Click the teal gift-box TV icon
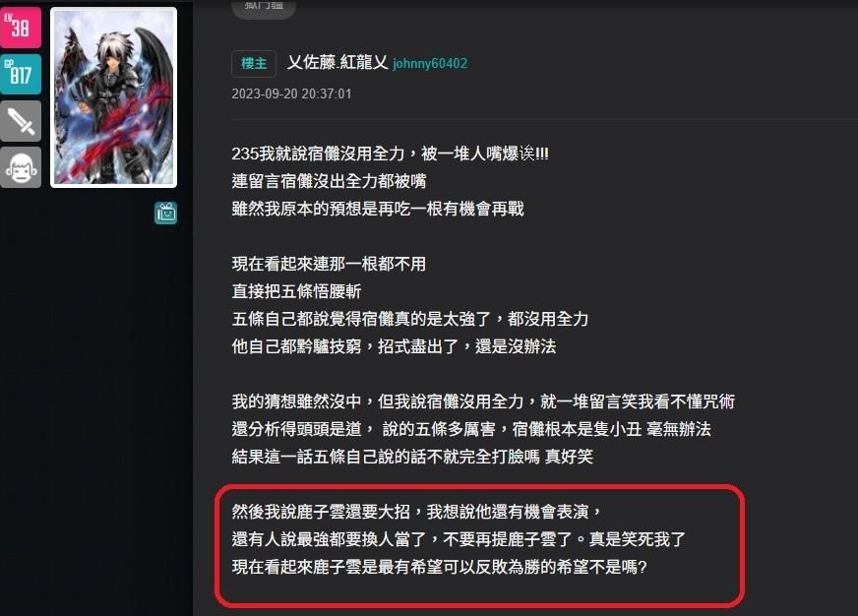The width and height of the screenshot is (858, 616). tap(166, 213)
